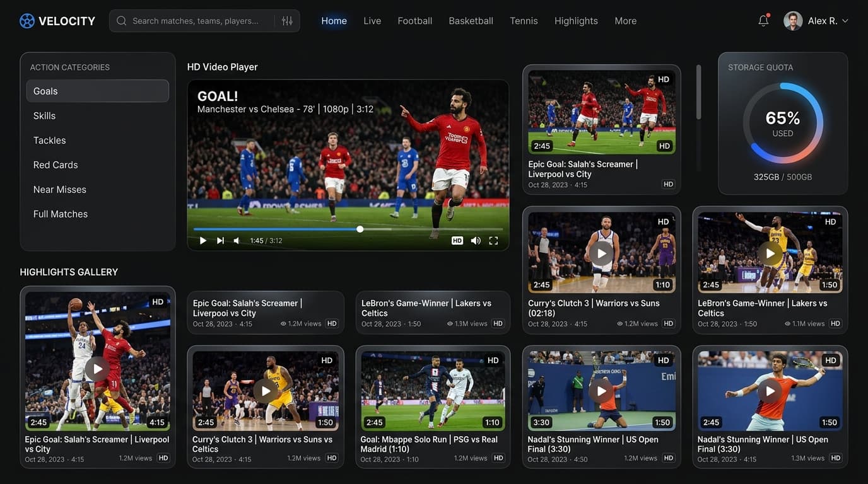Switch to Live tab
The image size is (868, 484).
click(372, 21)
